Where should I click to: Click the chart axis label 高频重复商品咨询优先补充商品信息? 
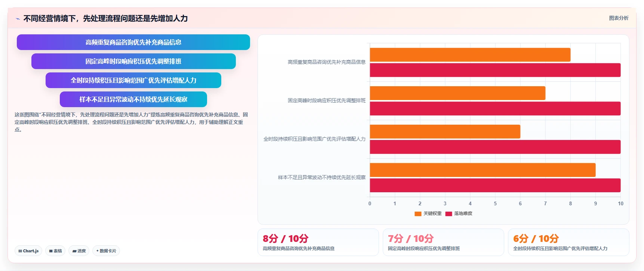[327, 62]
